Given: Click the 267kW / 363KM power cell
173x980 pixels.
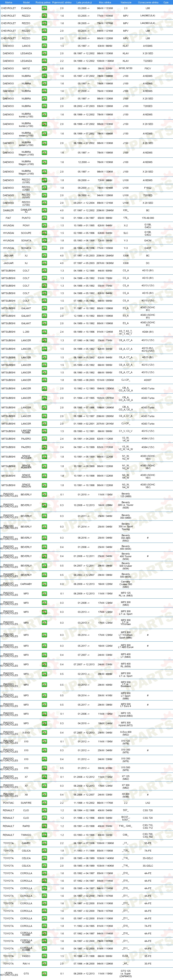Looking at the screenshot, I should 105,263.
